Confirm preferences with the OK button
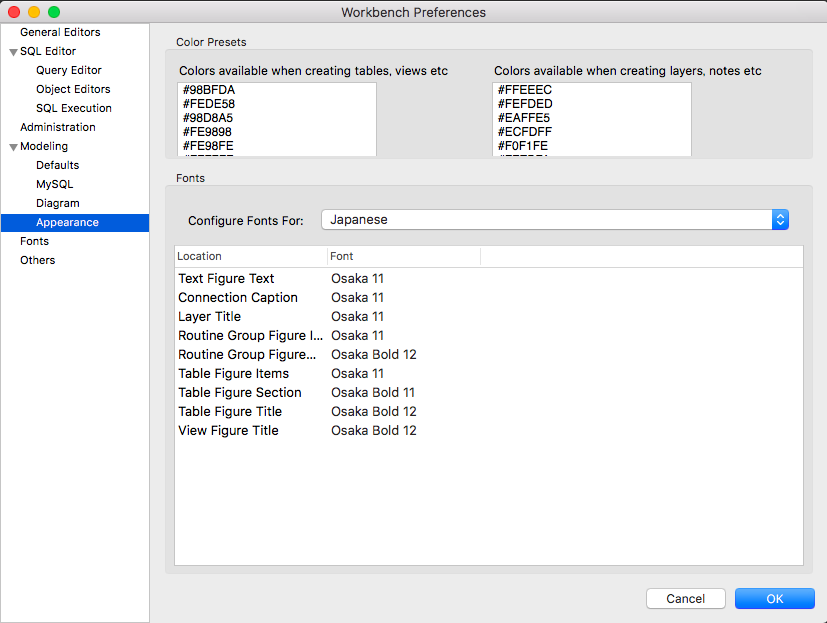 (774, 599)
